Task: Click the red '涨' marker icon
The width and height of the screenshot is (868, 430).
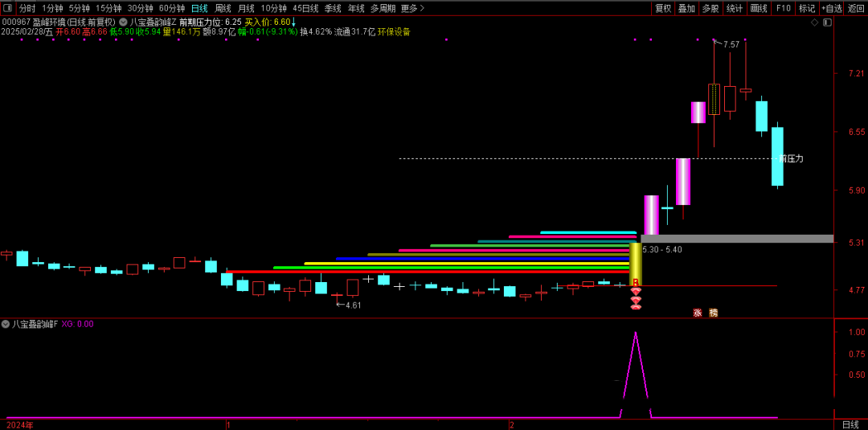Action: (x=698, y=313)
